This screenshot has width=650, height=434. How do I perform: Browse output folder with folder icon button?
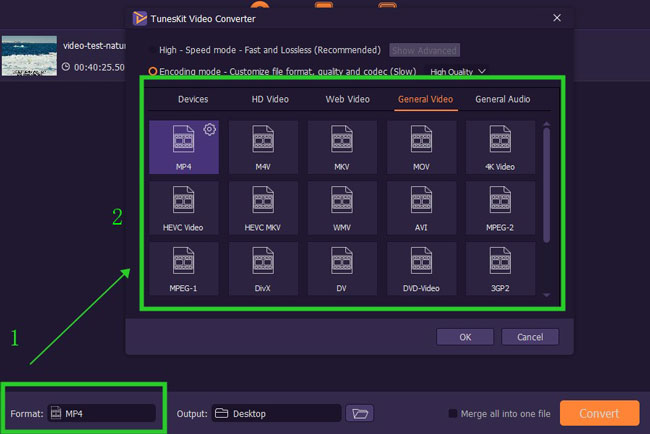point(360,413)
